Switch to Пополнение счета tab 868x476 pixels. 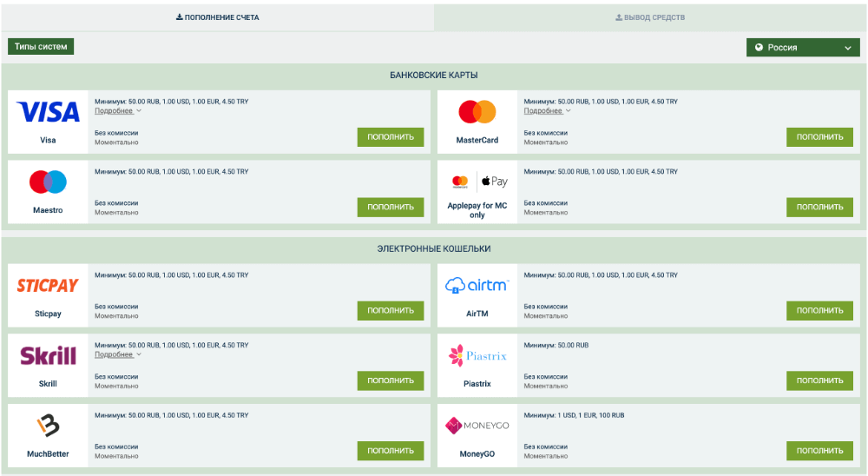217,17
